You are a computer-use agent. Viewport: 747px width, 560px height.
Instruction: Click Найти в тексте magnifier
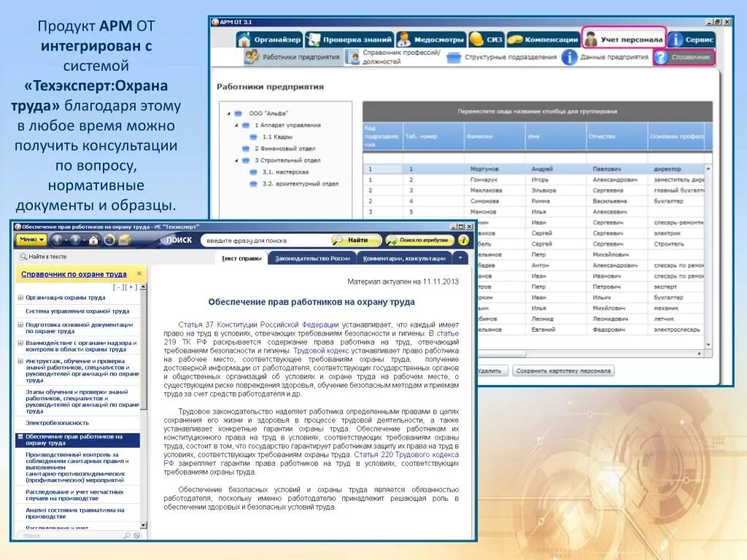tap(23, 257)
